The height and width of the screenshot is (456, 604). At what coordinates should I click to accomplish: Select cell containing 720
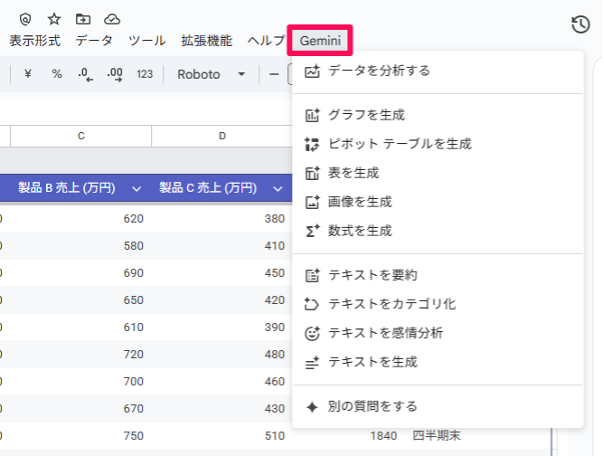tap(81, 354)
